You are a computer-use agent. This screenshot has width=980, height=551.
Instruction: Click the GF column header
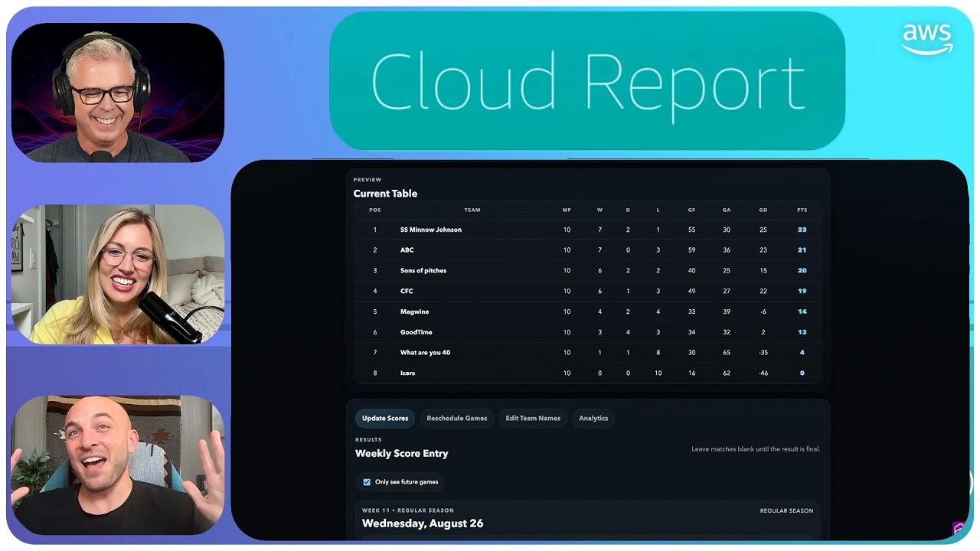691,210
